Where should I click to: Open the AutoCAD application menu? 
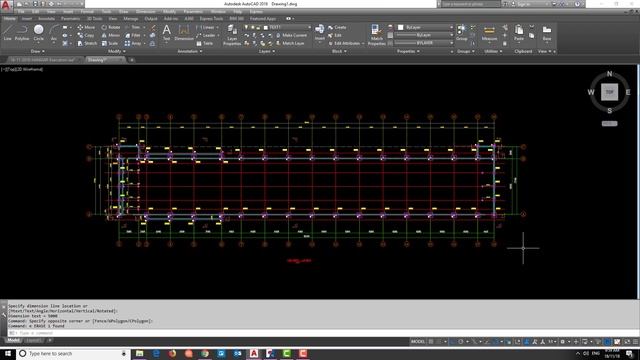coord(6,5)
